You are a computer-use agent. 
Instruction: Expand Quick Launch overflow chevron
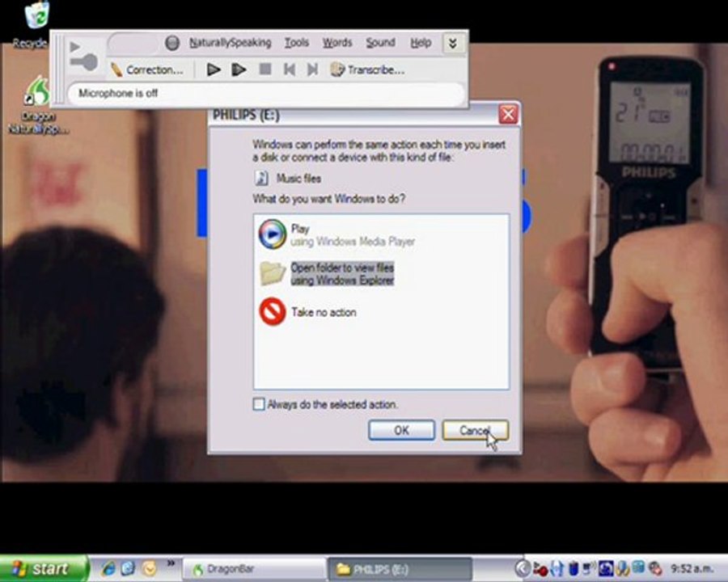[x=171, y=563]
